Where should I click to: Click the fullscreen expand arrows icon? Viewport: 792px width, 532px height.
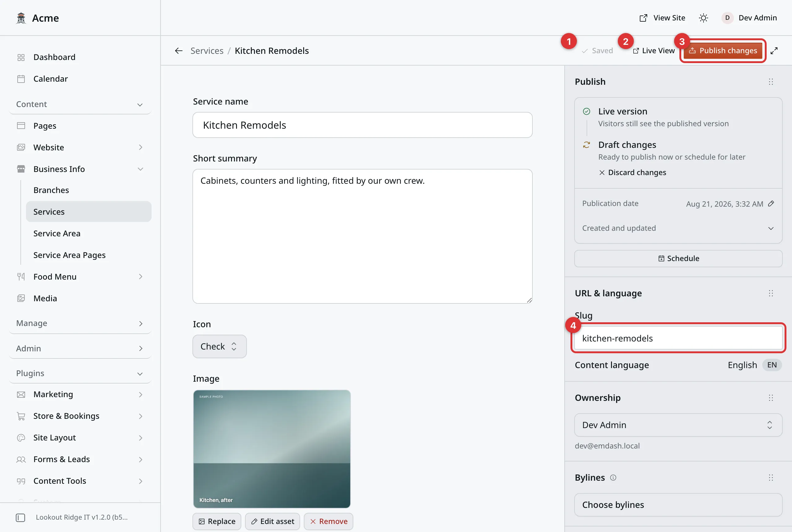point(774,51)
